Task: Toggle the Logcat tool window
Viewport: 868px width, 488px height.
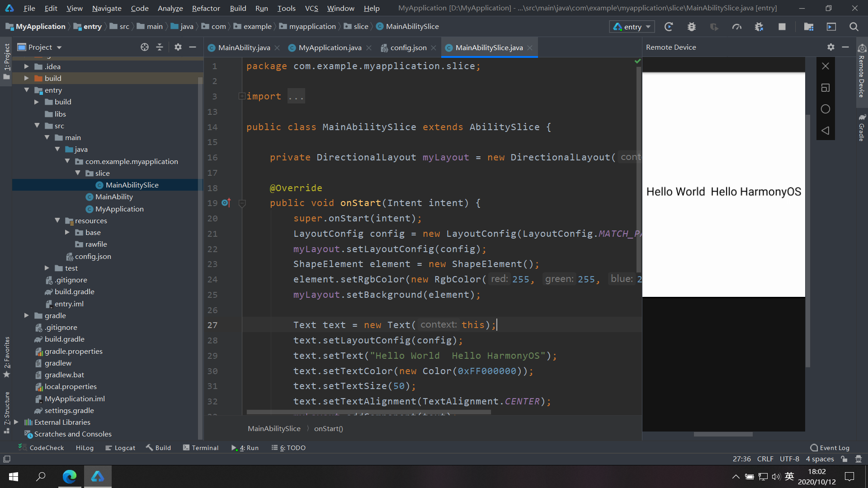Action: click(x=120, y=448)
